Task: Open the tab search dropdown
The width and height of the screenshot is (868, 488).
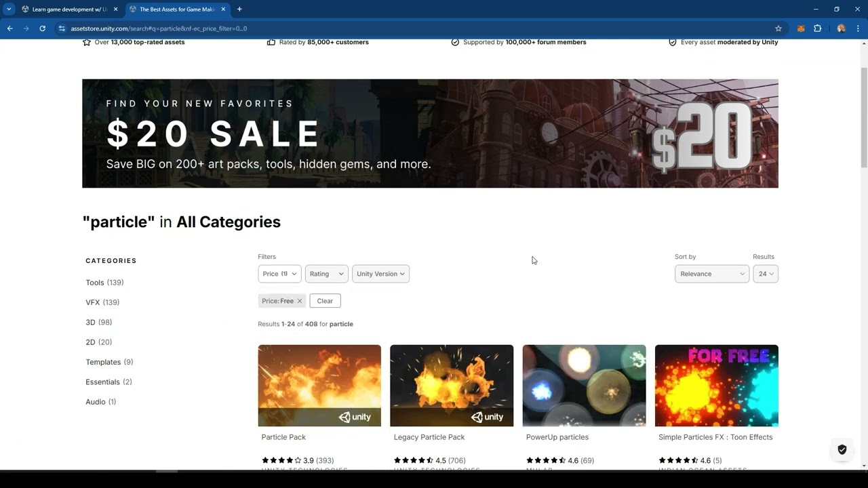Action: click(9, 9)
